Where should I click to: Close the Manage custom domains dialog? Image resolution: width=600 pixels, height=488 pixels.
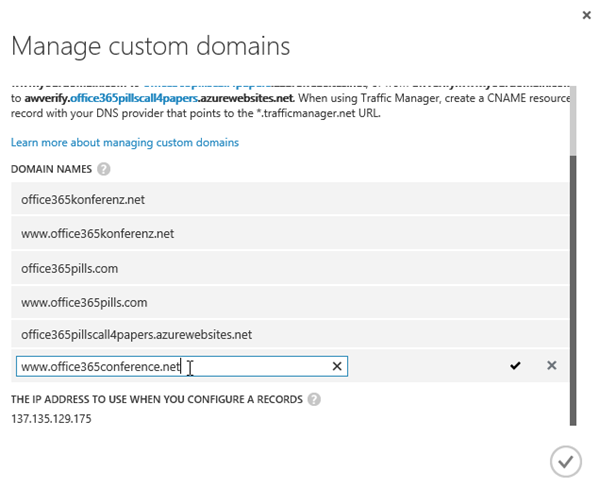point(585,16)
